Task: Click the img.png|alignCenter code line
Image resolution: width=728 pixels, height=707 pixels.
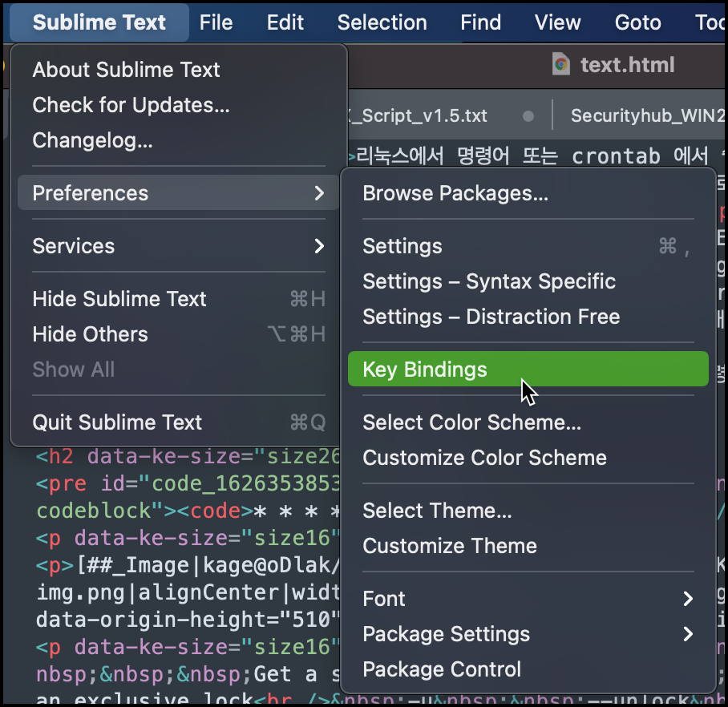Action: click(188, 593)
